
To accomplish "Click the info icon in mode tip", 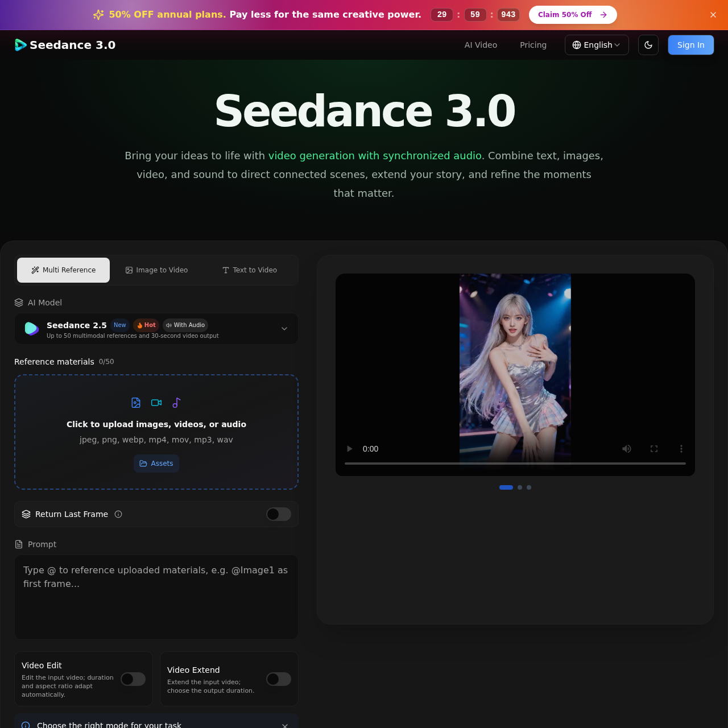I will coord(26,725).
